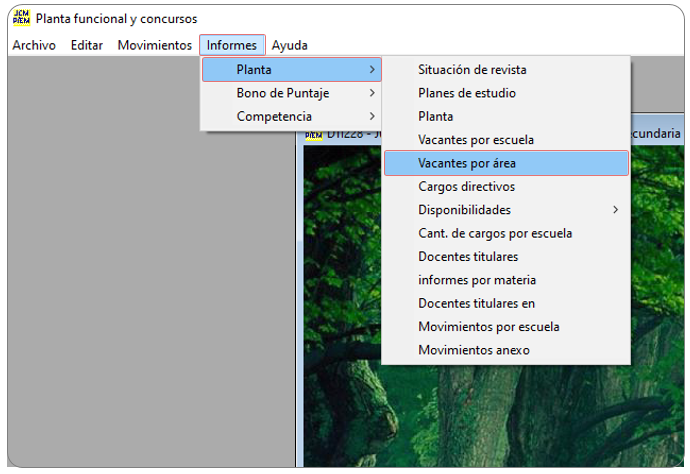690x474 pixels.
Task: Select the Planta submenu under Informes
Action: (291, 70)
